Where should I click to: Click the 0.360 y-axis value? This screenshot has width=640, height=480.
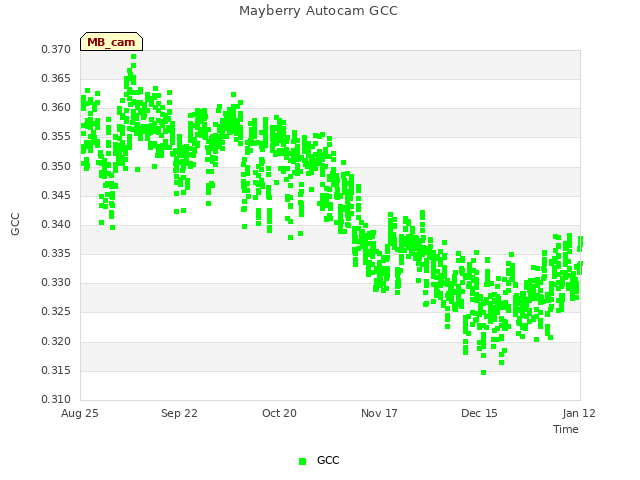click(x=56, y=107)
